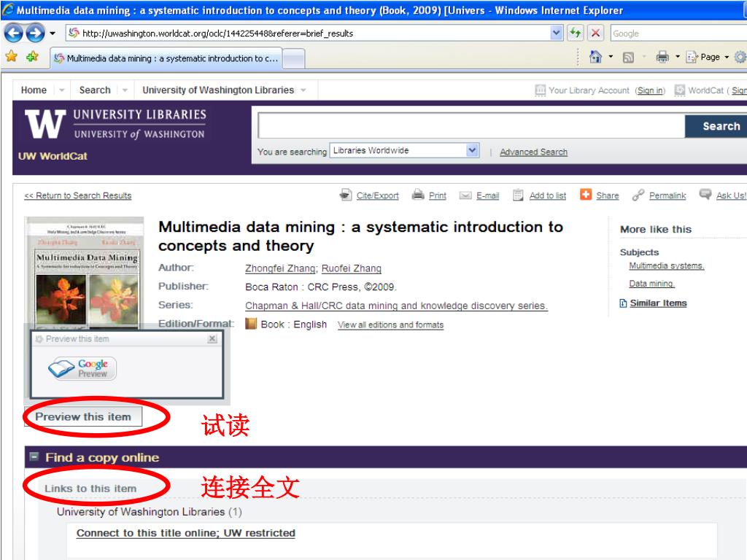Click the Permalink chain icon
The image size is (747, 560).
point(638,195)
